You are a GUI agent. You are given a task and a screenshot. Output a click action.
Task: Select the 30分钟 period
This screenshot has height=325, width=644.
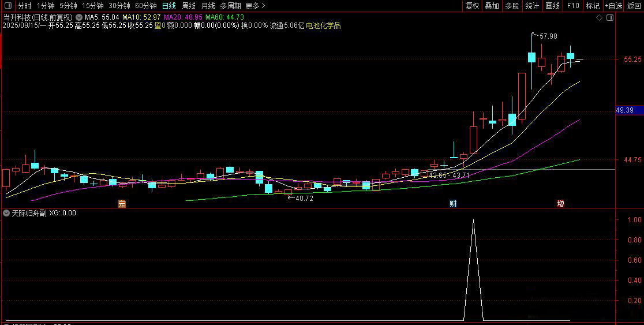coord(119,6)
